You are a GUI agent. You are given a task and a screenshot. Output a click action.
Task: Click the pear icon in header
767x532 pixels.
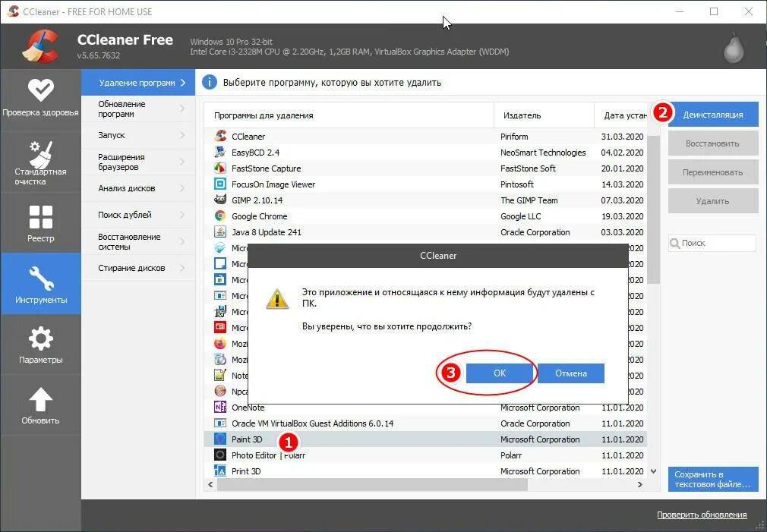pyautogui.click(x=734, y=47)
